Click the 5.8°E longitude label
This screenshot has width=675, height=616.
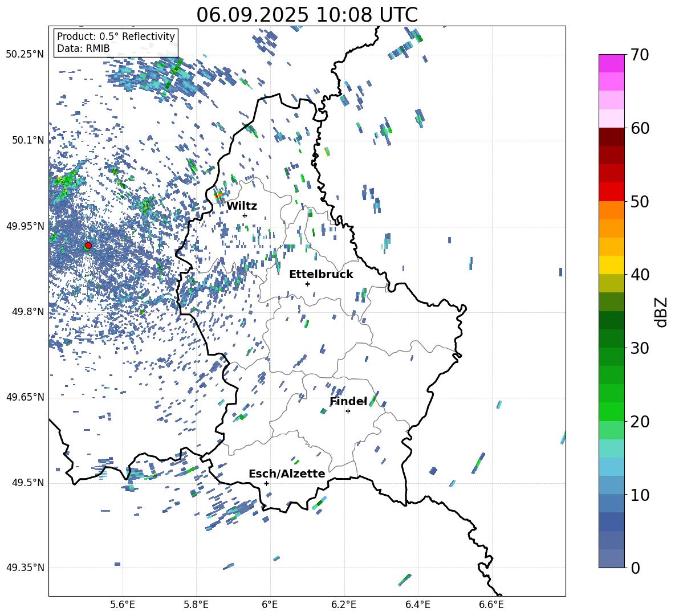196,605
